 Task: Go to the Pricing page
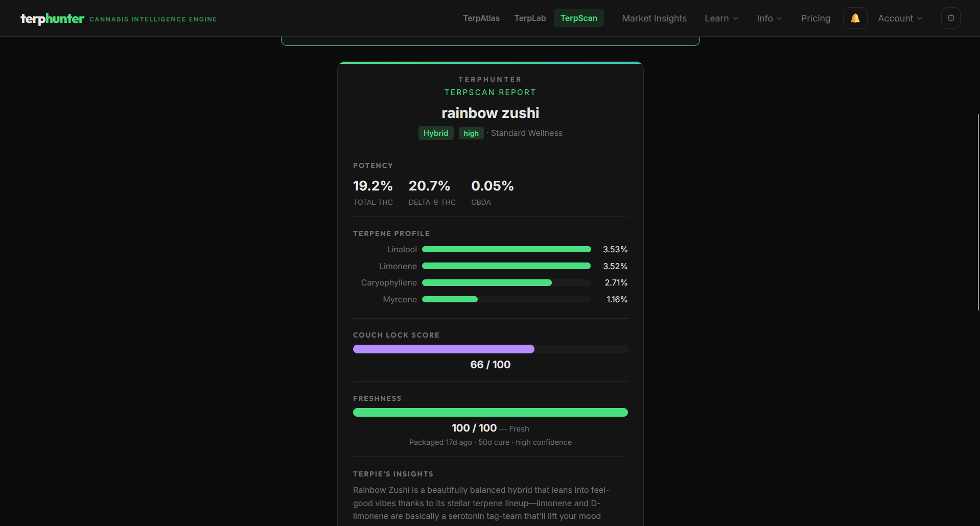click(x=815, y=18)
